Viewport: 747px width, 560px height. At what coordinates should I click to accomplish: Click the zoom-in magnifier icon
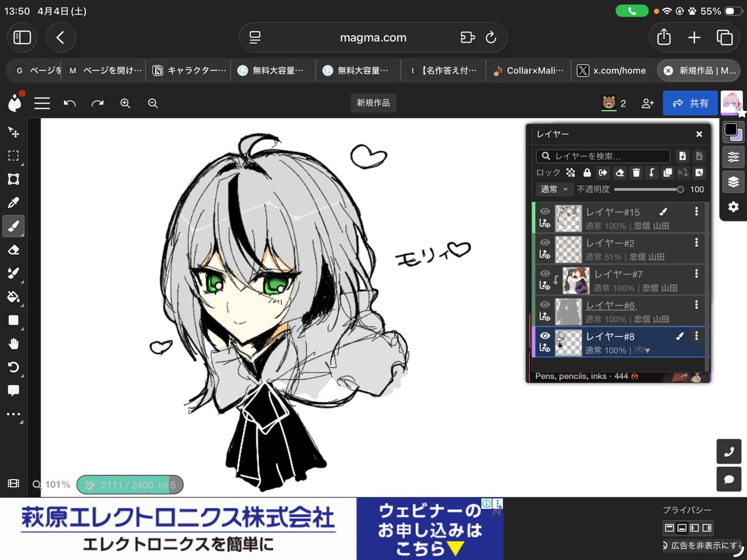(x=125, y=103)
